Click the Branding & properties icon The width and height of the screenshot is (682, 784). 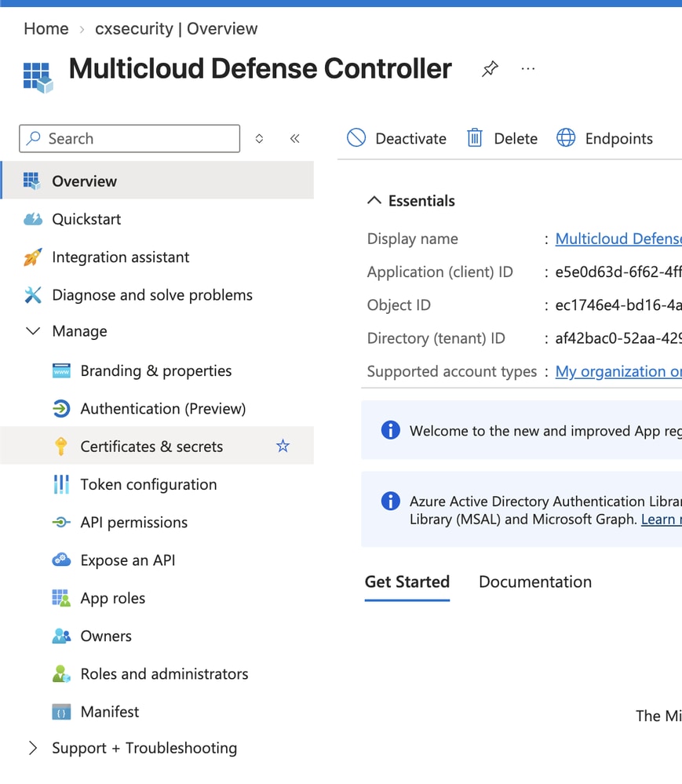pyautogui.click(x=61, y=371)
